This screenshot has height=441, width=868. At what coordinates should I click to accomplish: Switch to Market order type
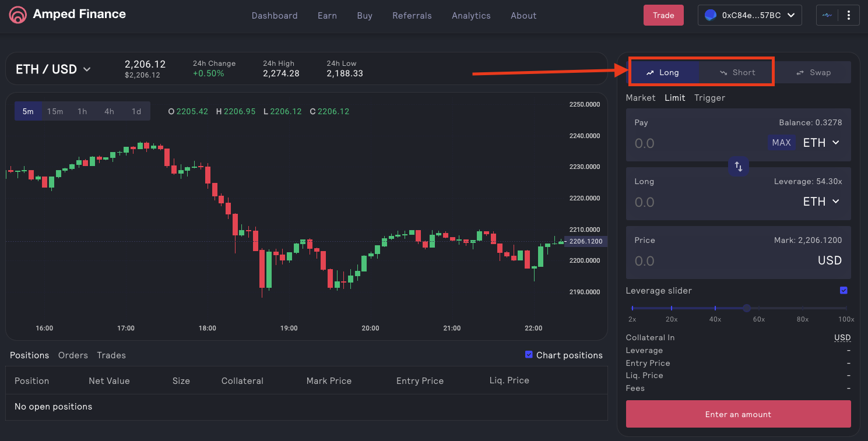tap(641, 98)
